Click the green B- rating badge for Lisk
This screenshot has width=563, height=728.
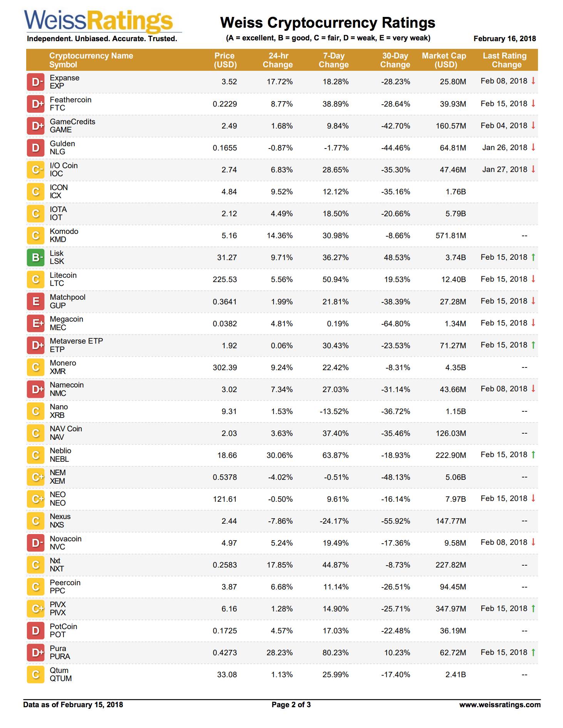36,257
